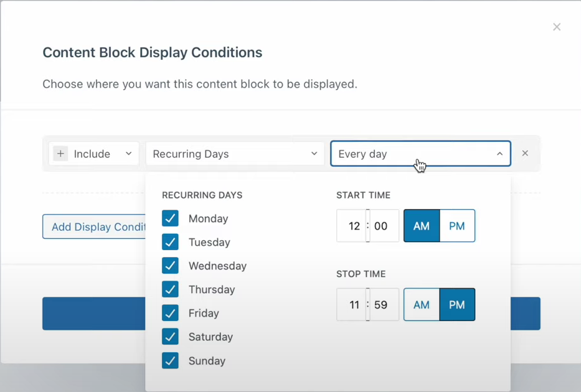
Task: Select AM for Start Time
Action: 422,226
